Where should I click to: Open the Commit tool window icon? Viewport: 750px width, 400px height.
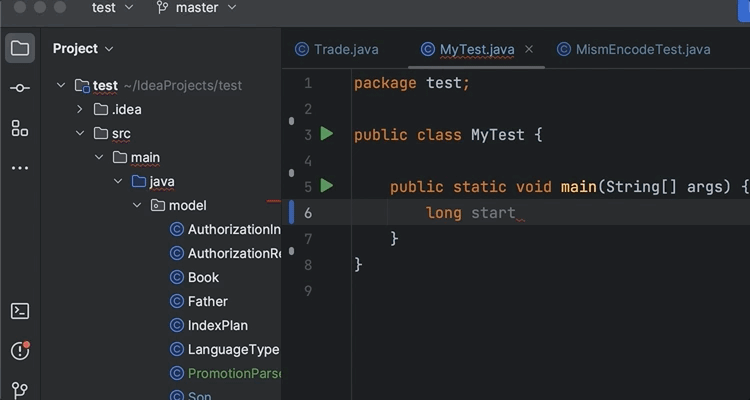pyautogui.click(x=20, y=88)
